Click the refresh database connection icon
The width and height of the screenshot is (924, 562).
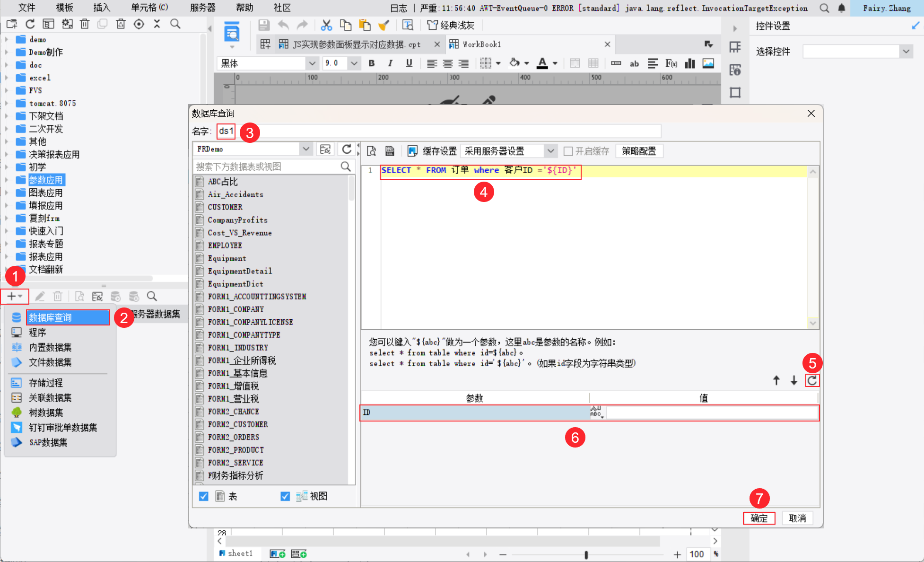coord(347,149)
